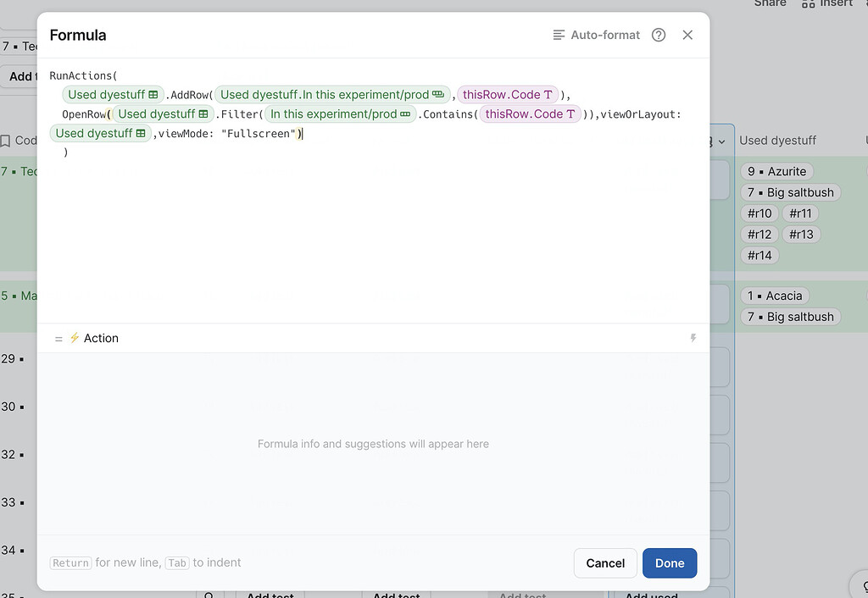Click the Auto-format lines icon
The width and height of the screenshot is (868, 598).
[559, 35]
